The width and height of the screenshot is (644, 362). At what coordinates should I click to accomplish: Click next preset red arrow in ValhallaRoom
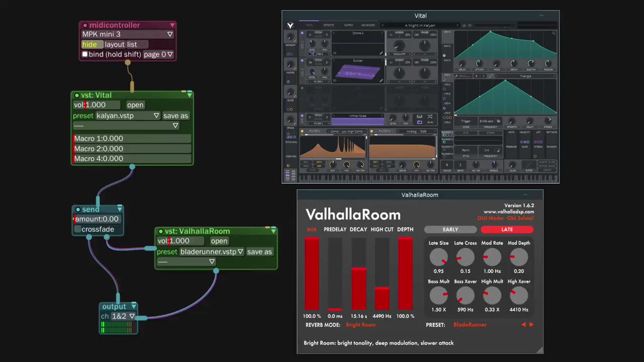click(x=531, y=324)
